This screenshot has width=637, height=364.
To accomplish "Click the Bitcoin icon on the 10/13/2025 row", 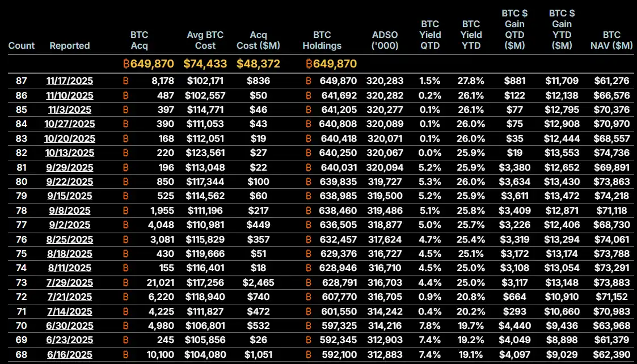I will (125, 153).
